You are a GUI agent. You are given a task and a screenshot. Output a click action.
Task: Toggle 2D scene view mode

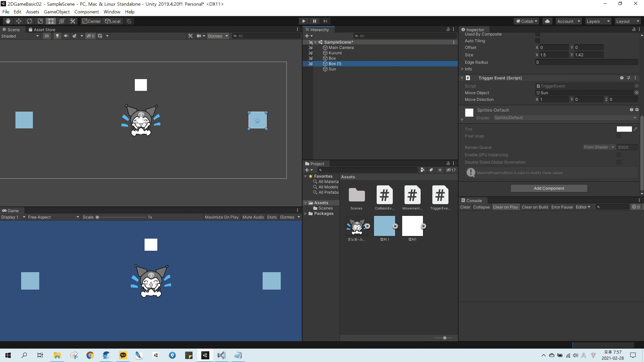pos(47,36)
